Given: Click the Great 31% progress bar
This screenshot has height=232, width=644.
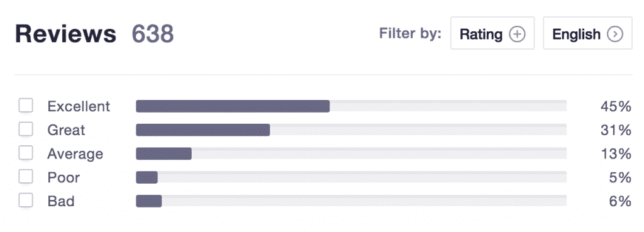Looking at the screenshot, I should click(351, 130).
